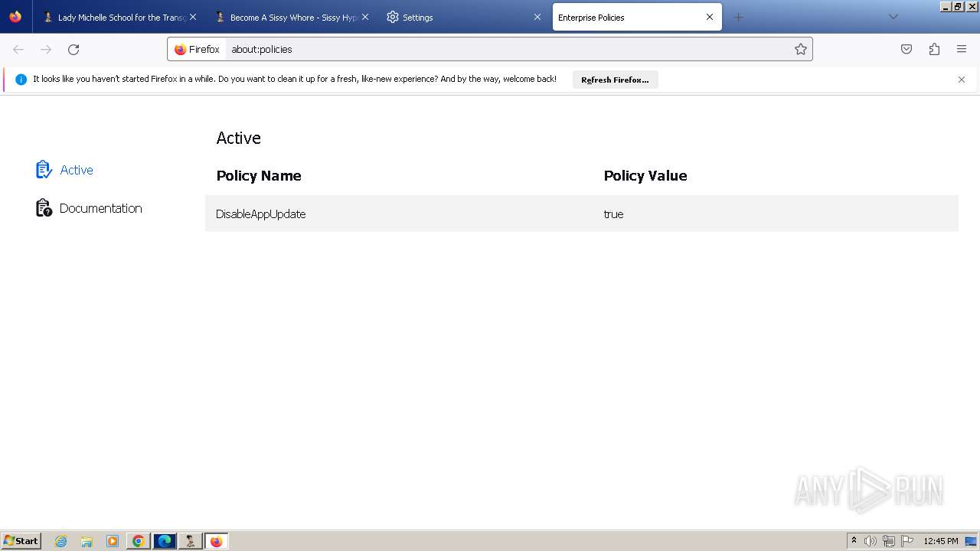
Task: Select the Enterprise Policies tab
Action: click(637, 17)
